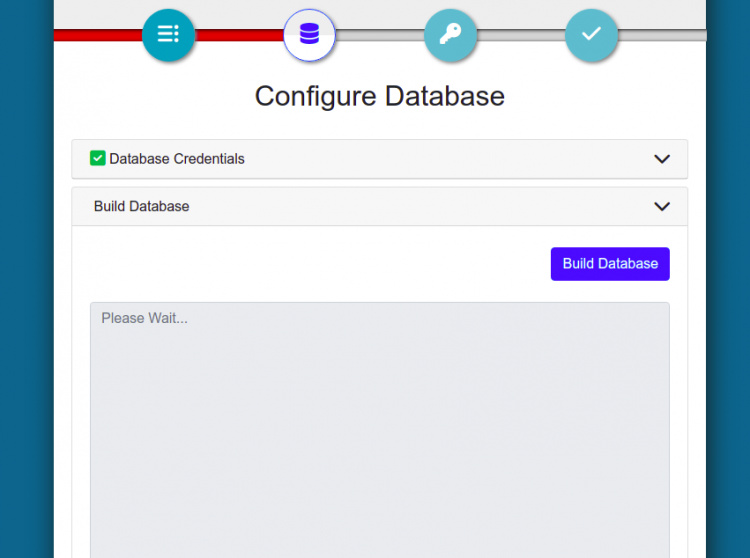This screenshot has width=750, height=558.
Task: Click the Configure Database heading
Action: (379, 96)
